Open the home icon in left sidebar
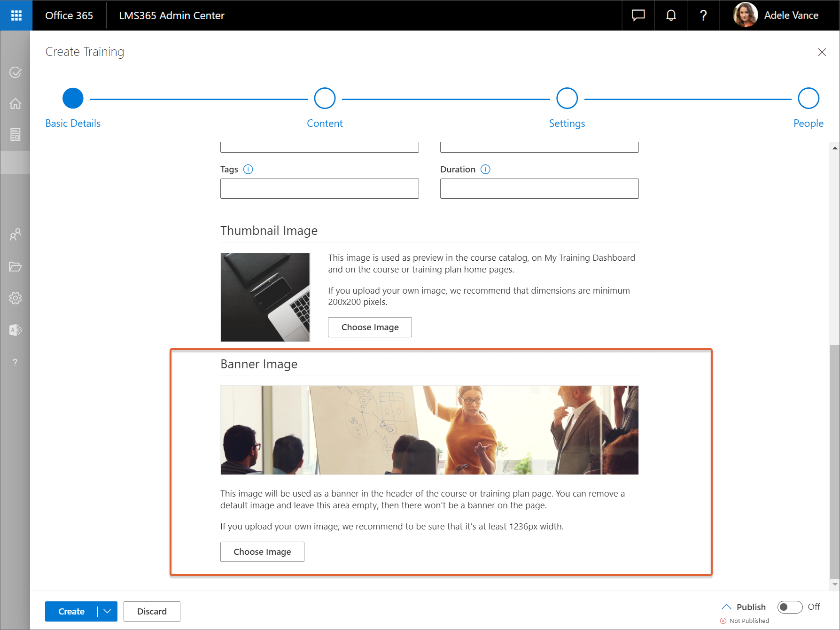 pyautogui.click(x=16, y=103)
